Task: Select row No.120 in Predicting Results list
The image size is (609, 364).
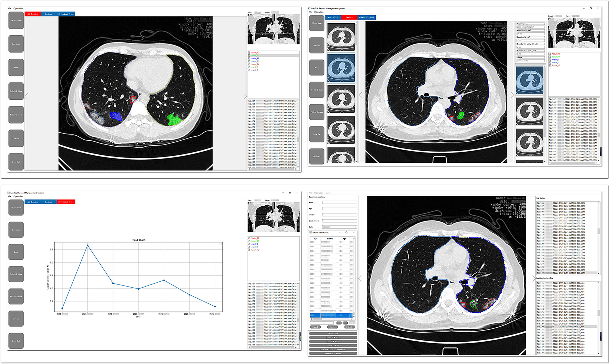Action: point(567,298)
